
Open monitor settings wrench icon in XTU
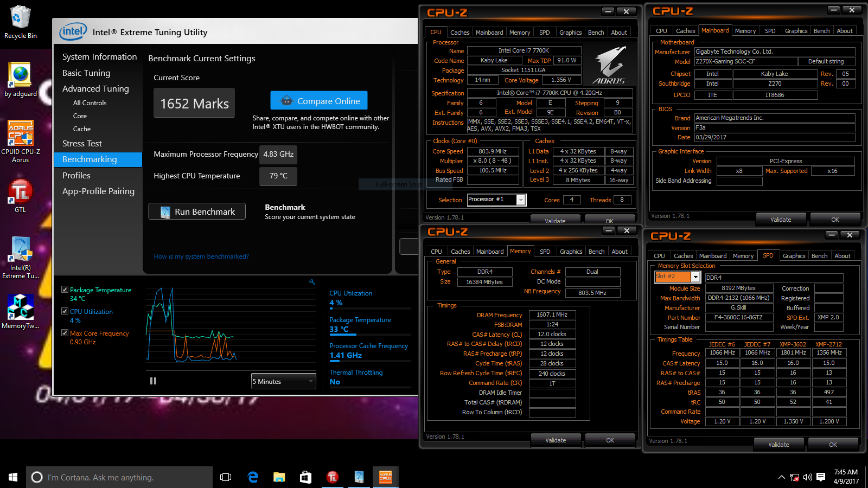tap(312, 282)
